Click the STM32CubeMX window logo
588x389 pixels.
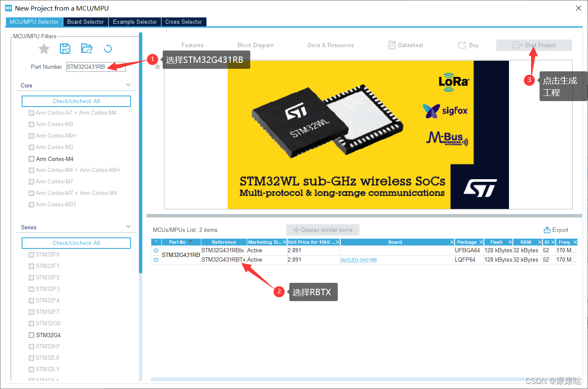[8, 8]
